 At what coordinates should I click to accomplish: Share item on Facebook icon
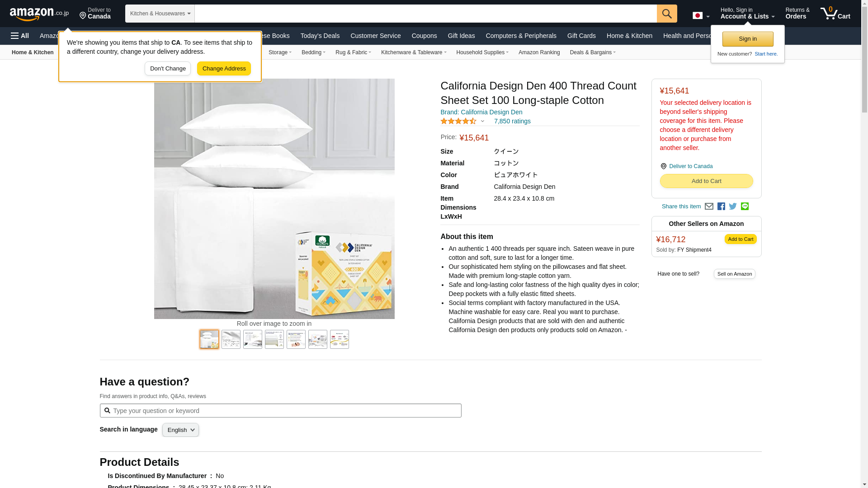(x=721, y=206)
